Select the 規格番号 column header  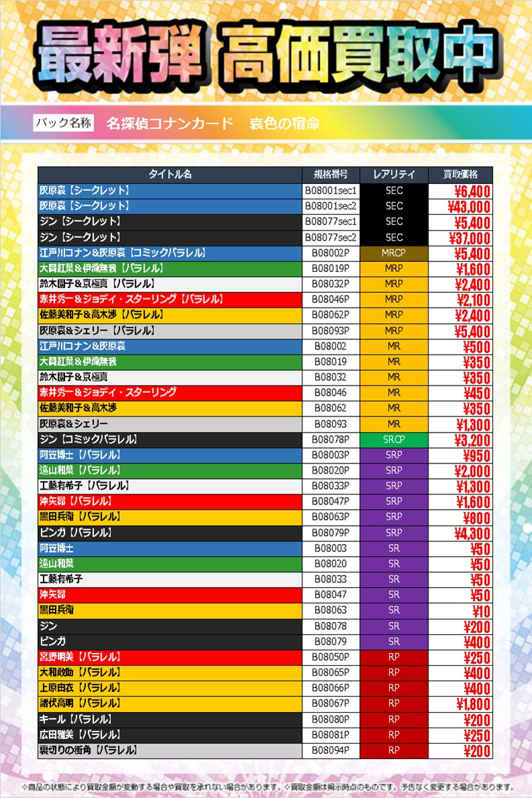coord(331,175)
